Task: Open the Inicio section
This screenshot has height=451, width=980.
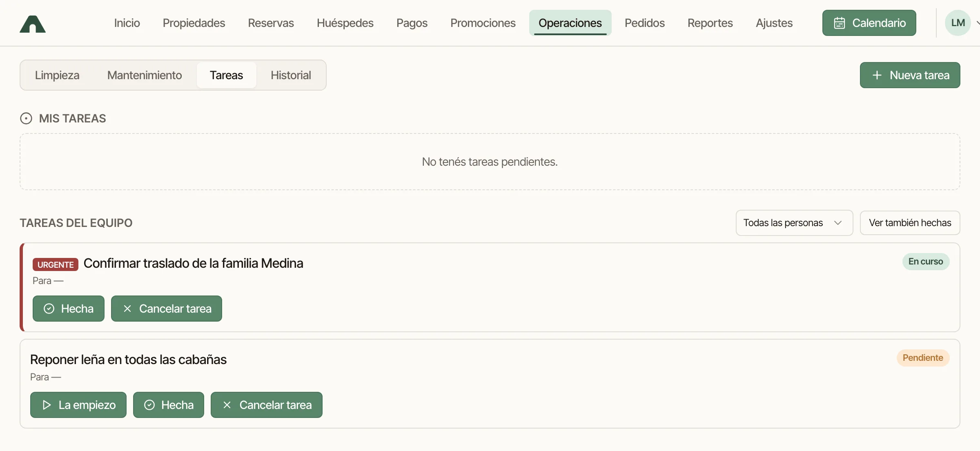Action: pyautogui.click(x=127, y=23)
